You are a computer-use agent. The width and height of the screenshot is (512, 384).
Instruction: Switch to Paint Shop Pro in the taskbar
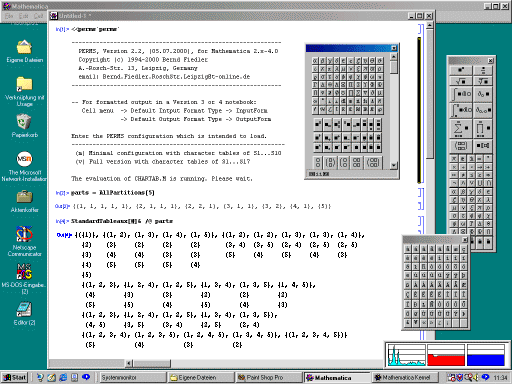tap(270, 377)
